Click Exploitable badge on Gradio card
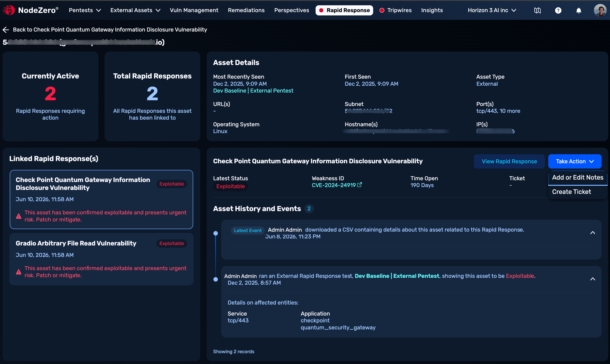The height and width of the screenshot is (364, 610). (x=172, y=243)
